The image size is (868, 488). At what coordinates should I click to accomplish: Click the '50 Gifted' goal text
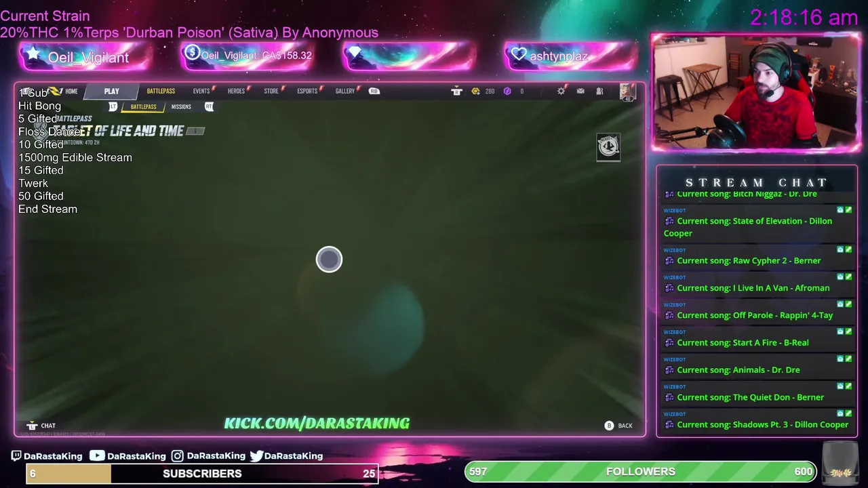[41, 196]
